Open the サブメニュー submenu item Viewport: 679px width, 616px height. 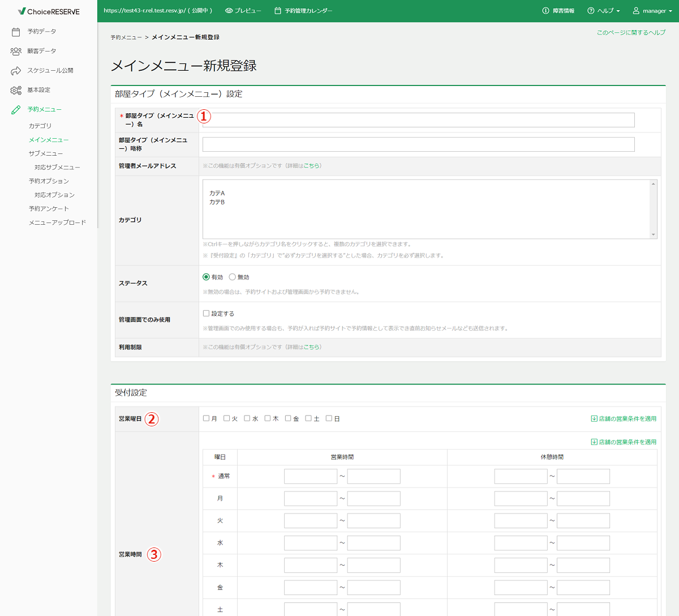click(x=46, y=153)
